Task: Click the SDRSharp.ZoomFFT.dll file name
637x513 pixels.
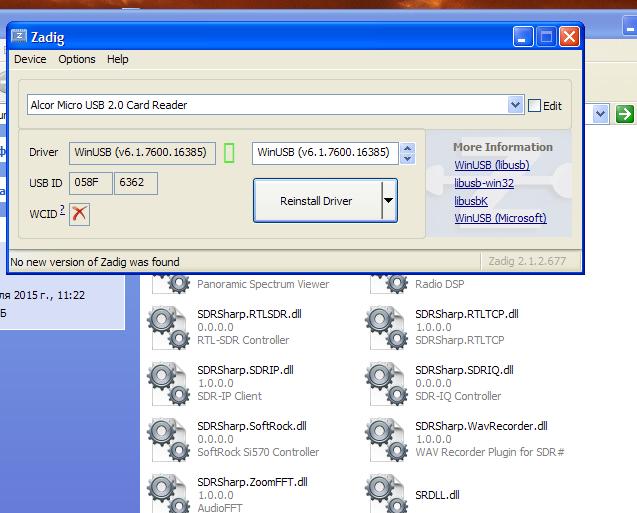Action: click(252, 482)
